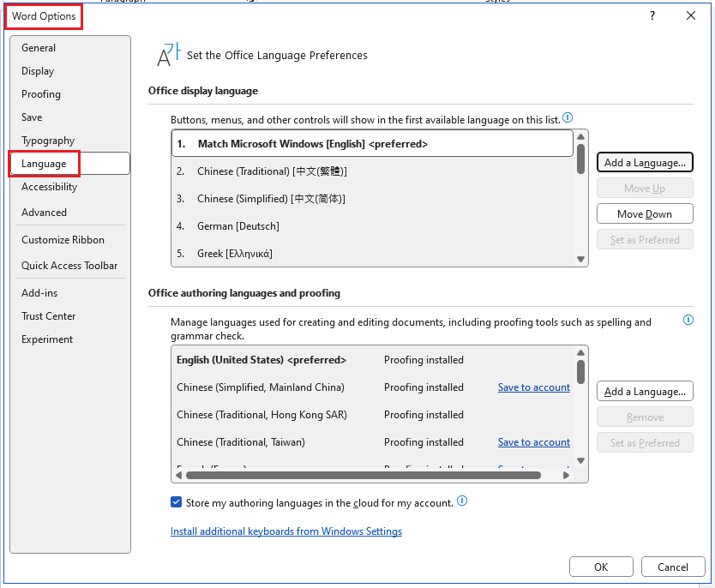The width and height of the screenshot is (715, 588).
Task: Select English (United States) authoring language
Action: [374, 360]
